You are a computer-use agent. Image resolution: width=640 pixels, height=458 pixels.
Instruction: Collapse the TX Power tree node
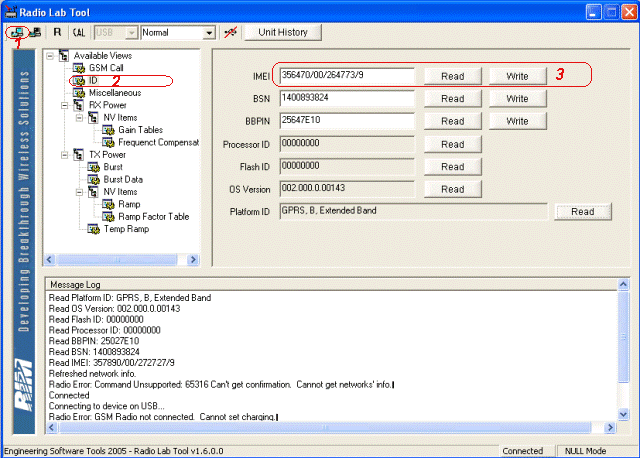tap(64, 155)
